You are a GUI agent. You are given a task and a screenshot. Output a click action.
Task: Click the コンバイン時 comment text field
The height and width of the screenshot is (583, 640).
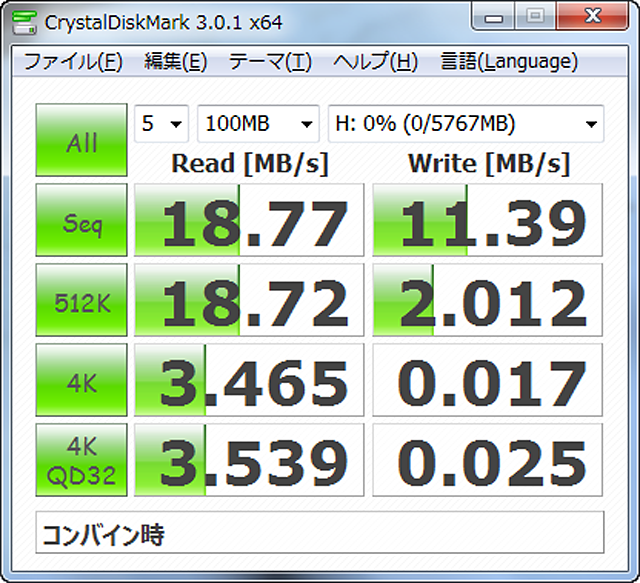[320, 533]
